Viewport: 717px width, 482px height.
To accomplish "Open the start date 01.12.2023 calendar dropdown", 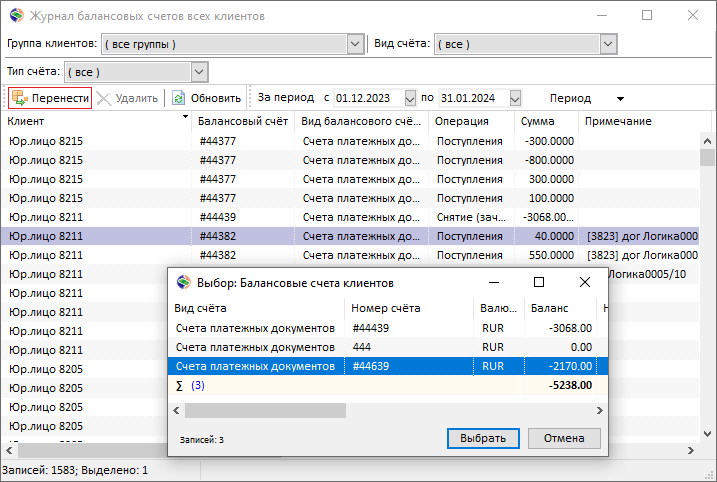I will click(410, 98).
